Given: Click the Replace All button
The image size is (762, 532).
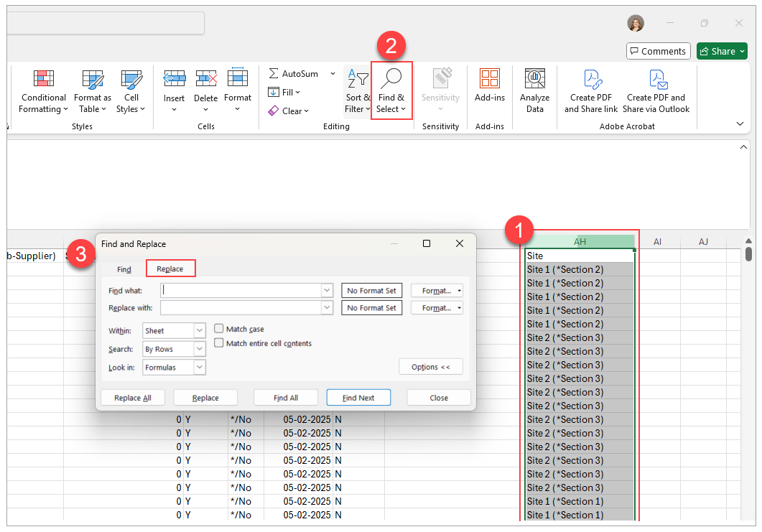Looking at the screenshot, I should (x=133, y=398).
